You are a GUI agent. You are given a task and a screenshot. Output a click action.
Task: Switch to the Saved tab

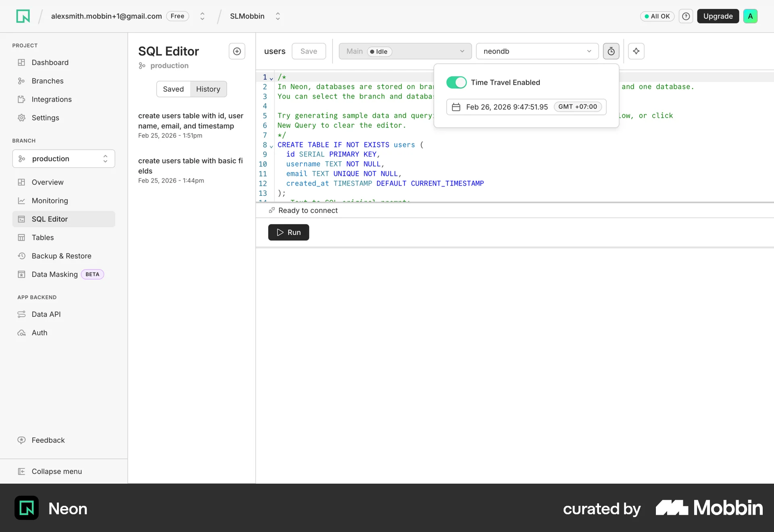click(173, 89)
